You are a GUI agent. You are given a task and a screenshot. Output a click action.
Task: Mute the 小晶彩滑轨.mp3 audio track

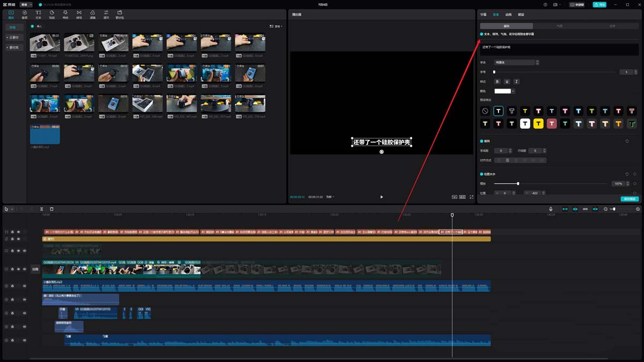pos(24,286)
